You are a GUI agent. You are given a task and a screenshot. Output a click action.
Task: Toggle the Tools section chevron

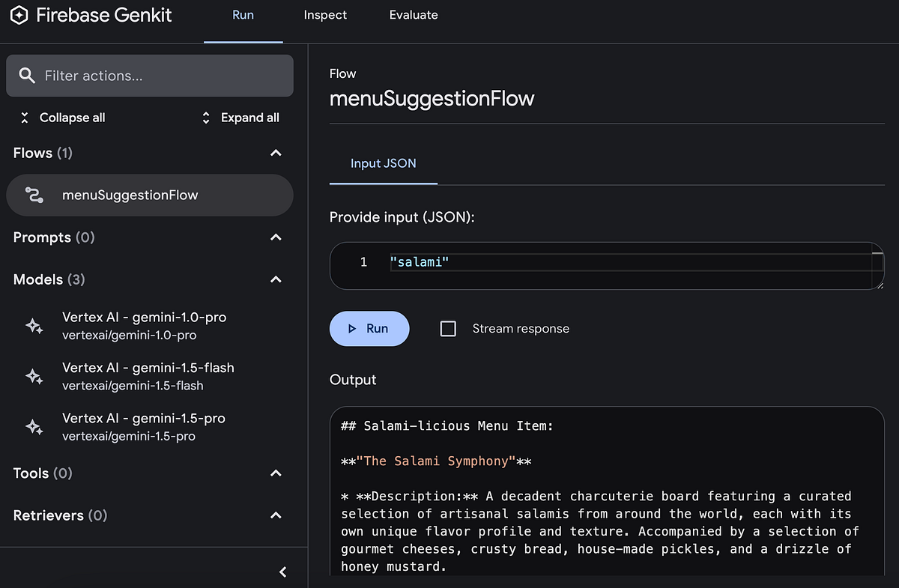[276, 473]
